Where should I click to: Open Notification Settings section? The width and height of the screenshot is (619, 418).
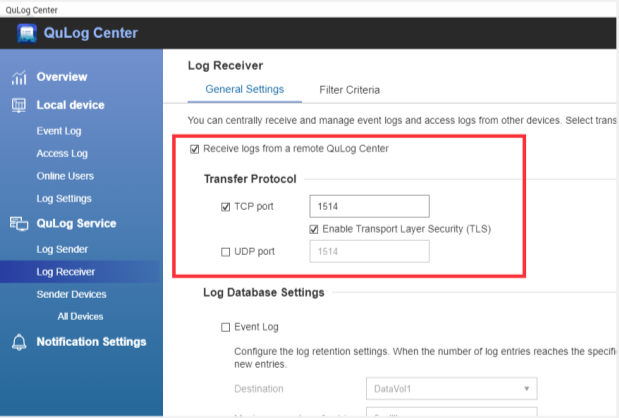(91, 342)
